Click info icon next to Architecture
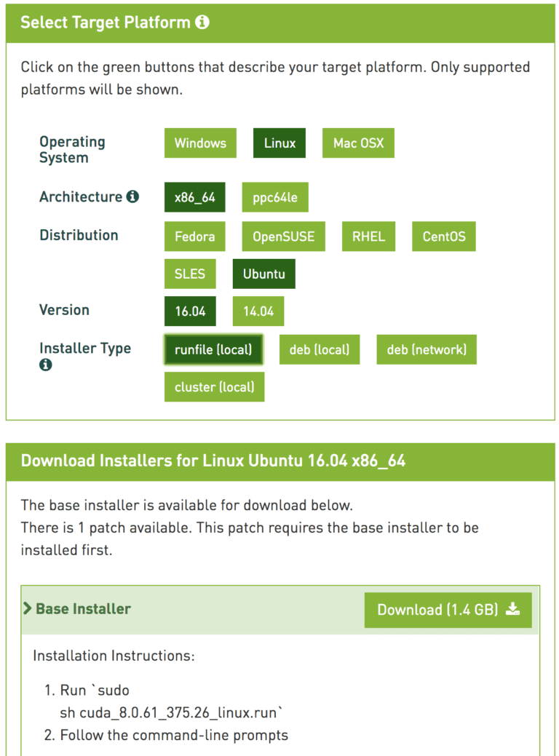 point(132,196)
